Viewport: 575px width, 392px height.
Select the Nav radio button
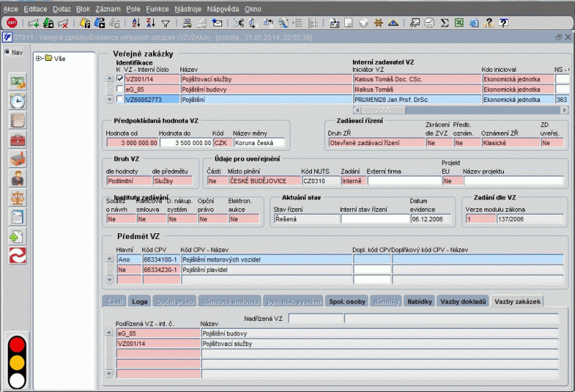tap(8, 52)
